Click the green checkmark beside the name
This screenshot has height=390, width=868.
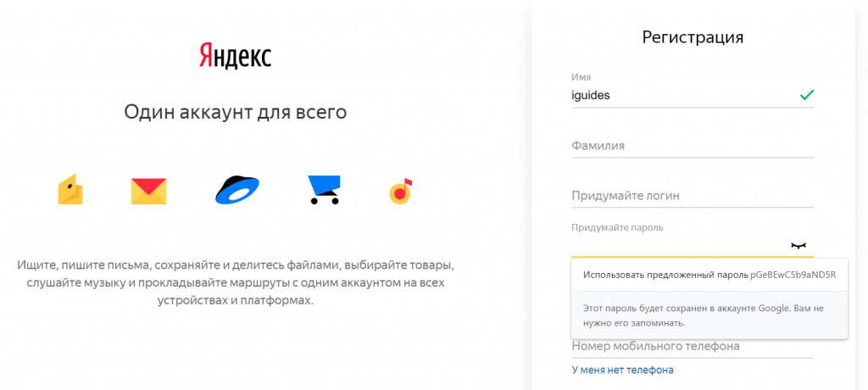[x=806, y=95]
